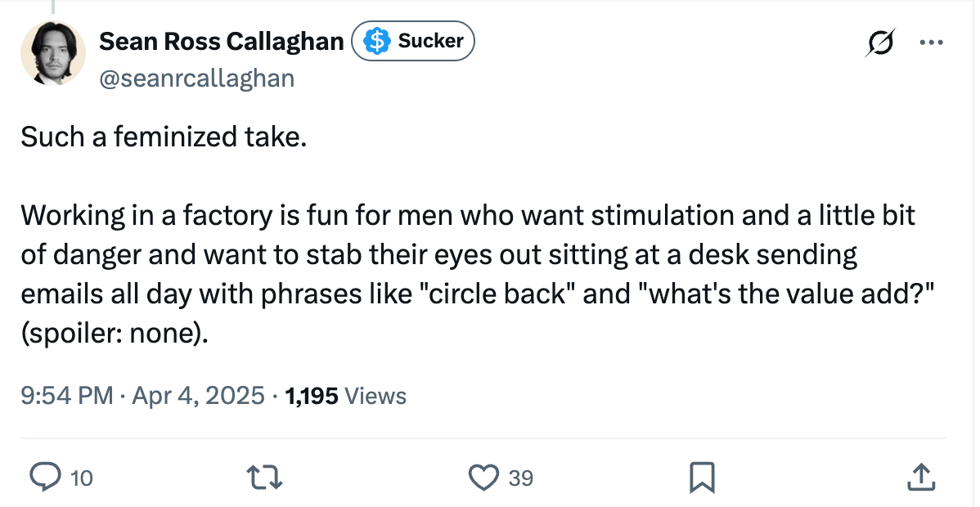Open Grok analysis for this post

881,41
